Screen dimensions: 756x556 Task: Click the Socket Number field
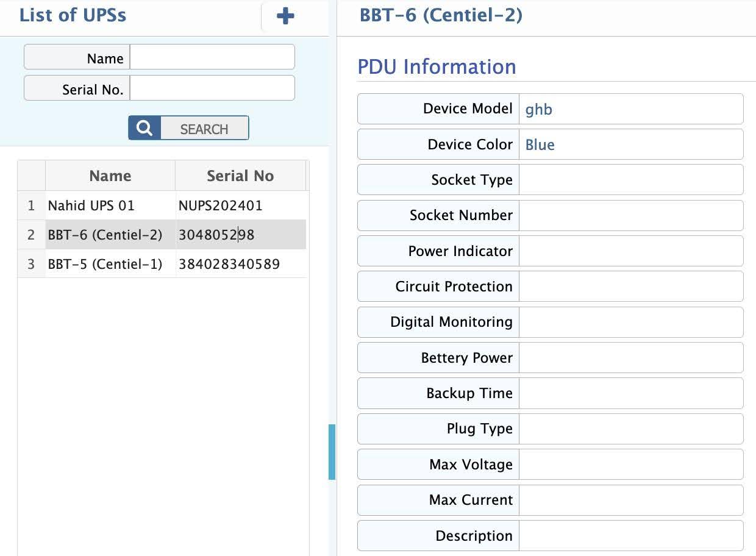click(630, 215)
